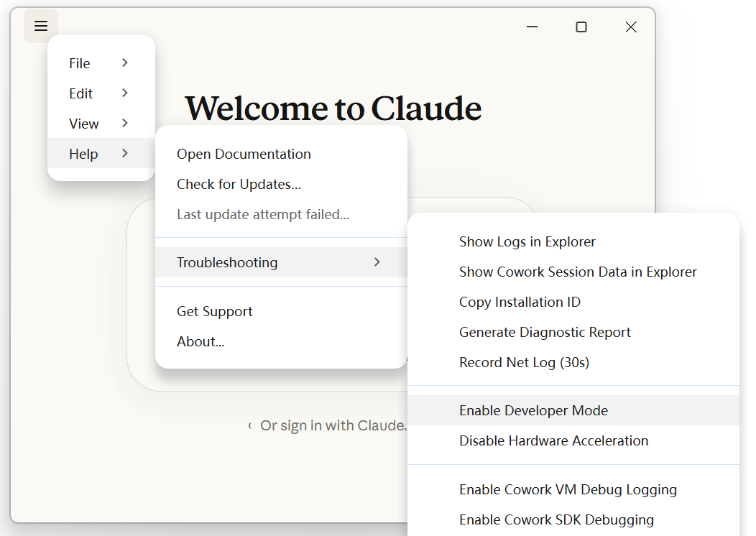The image size is (756, 536).
Task: Close the Claude window
Action: pyautogui.click(x=631, y=27)
